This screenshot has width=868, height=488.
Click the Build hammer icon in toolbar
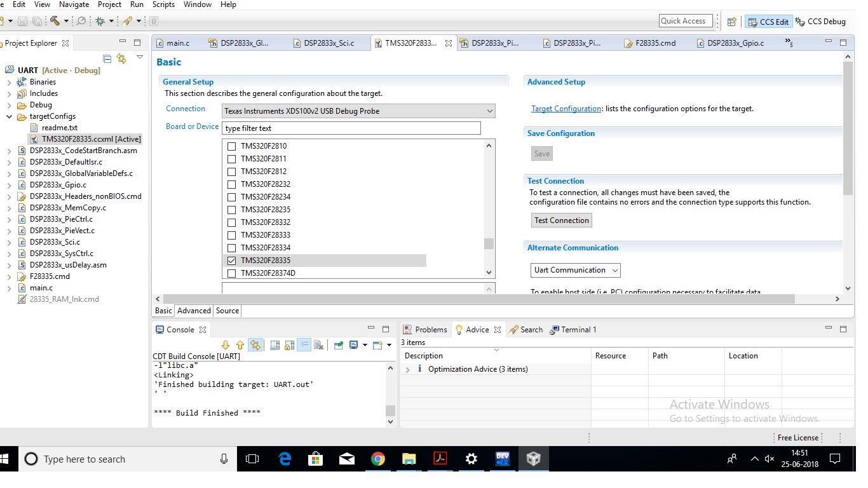[55, 21]
